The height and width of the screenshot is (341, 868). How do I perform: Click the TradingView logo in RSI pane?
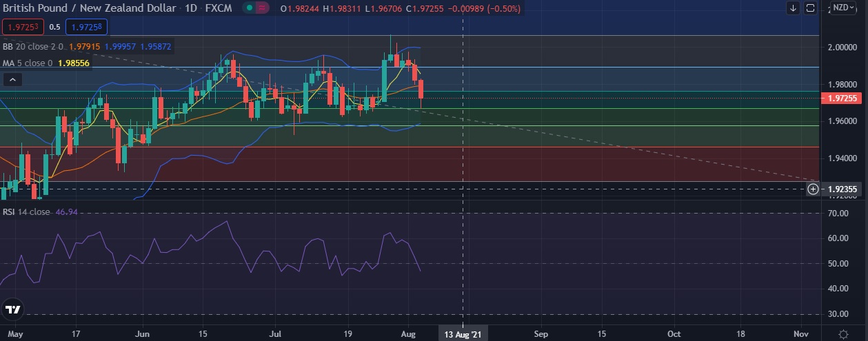(x=12, y=309)
